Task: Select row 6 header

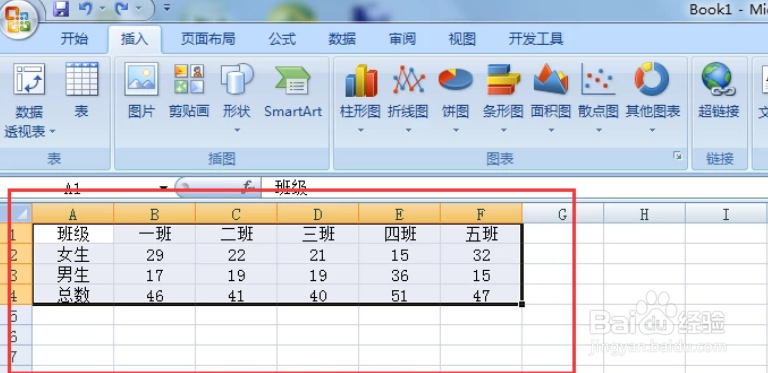Action: click(x=16, y=336)
